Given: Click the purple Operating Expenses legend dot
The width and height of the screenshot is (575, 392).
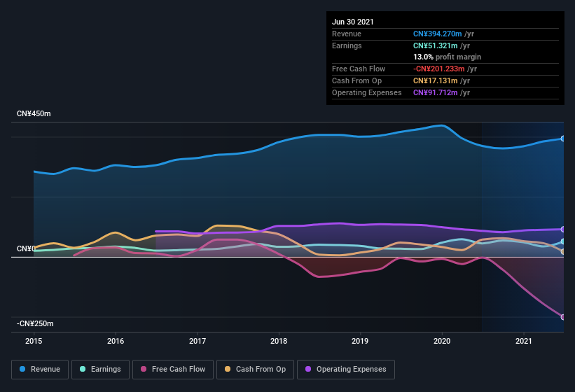Looking at the screenshot, I should click(308, 369).
